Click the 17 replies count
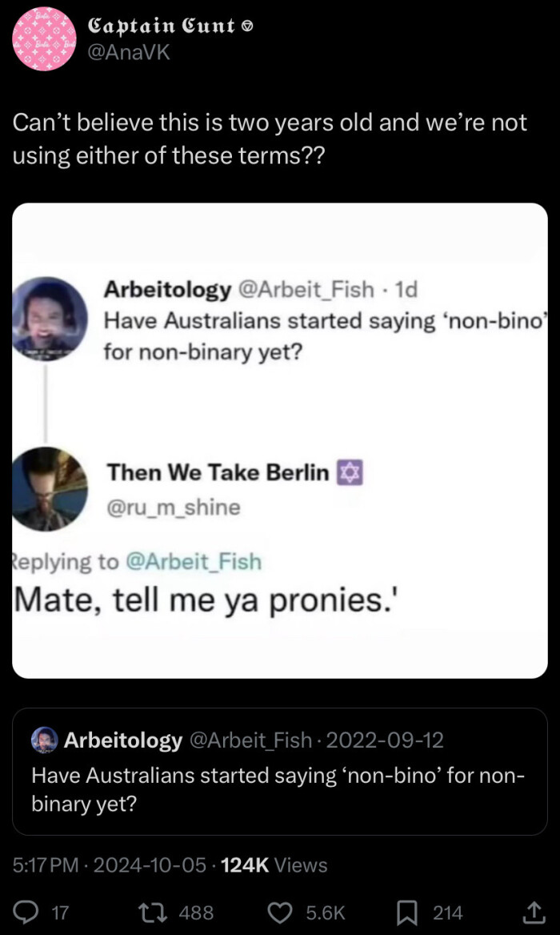This screenshot has width=560, height=935. (59, 912)
